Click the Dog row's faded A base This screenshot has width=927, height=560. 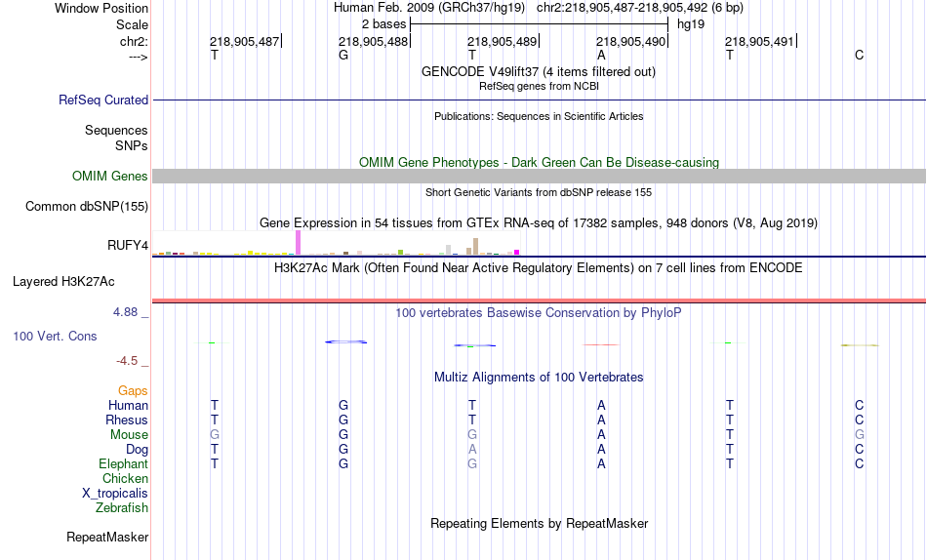(x=471, y=450)
